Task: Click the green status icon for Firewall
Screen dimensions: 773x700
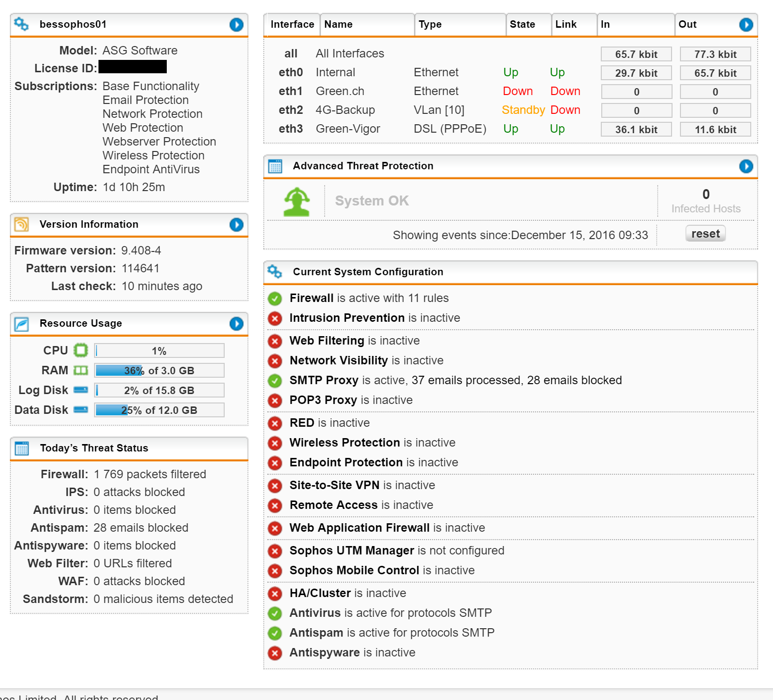Action: [275, 299]
